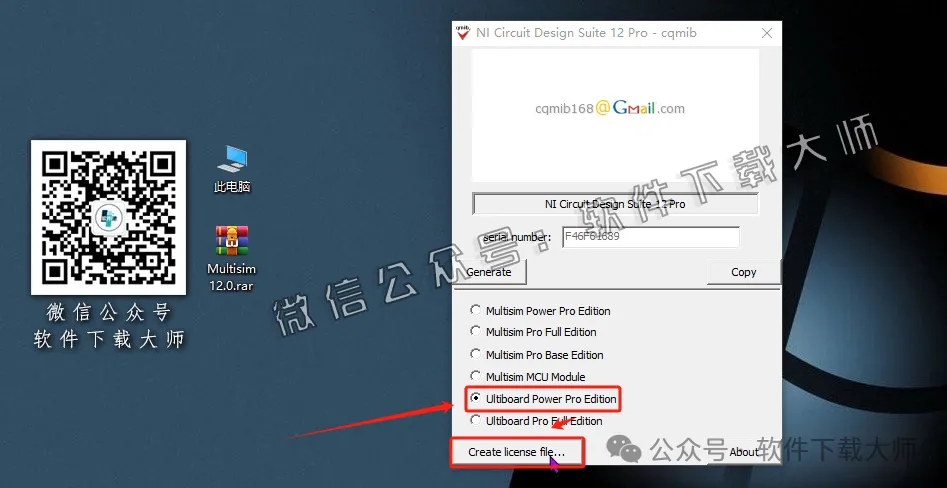This screenshot has height=488, width=947.
Task: Click the cqmib168 Gmail banner image
Action: [x=615, y=115]
